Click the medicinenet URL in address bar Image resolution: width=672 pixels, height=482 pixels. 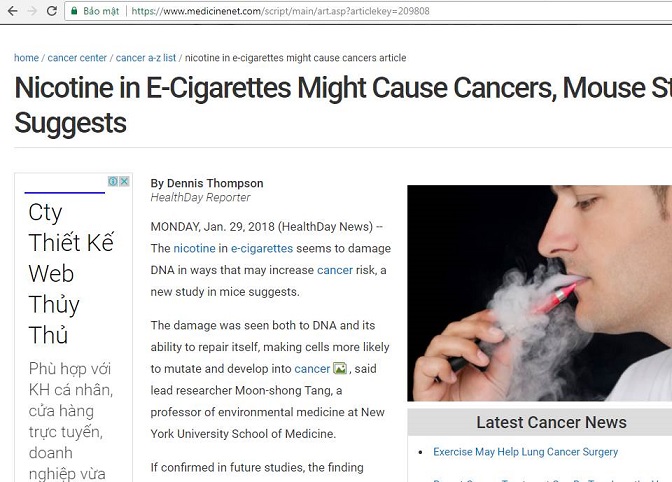[x=280, y=11]
